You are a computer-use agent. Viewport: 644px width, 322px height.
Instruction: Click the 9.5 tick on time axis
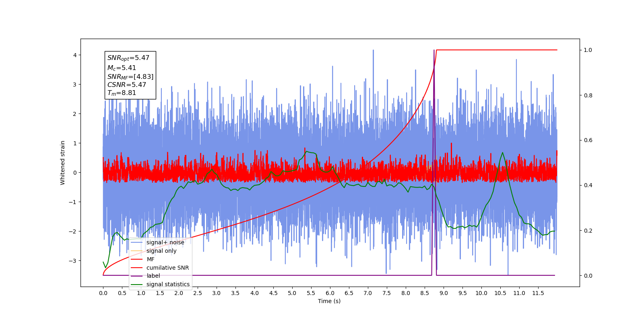(x=462, y=293)
